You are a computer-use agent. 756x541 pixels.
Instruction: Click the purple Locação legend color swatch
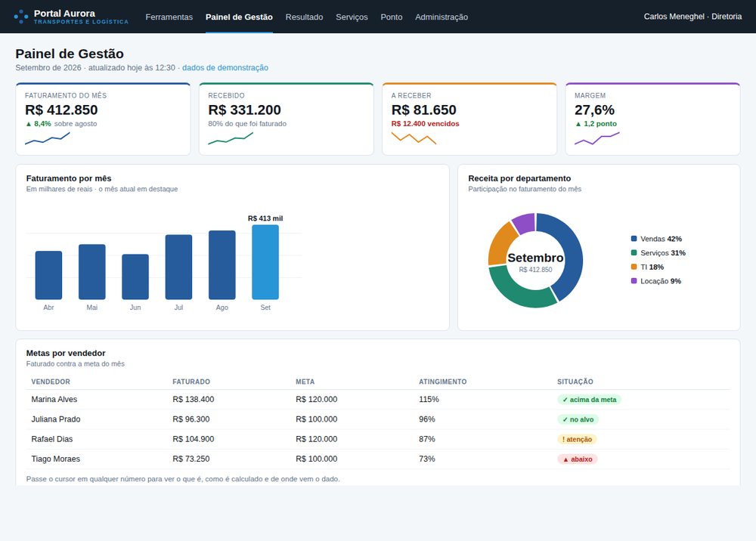coord(634,281)
